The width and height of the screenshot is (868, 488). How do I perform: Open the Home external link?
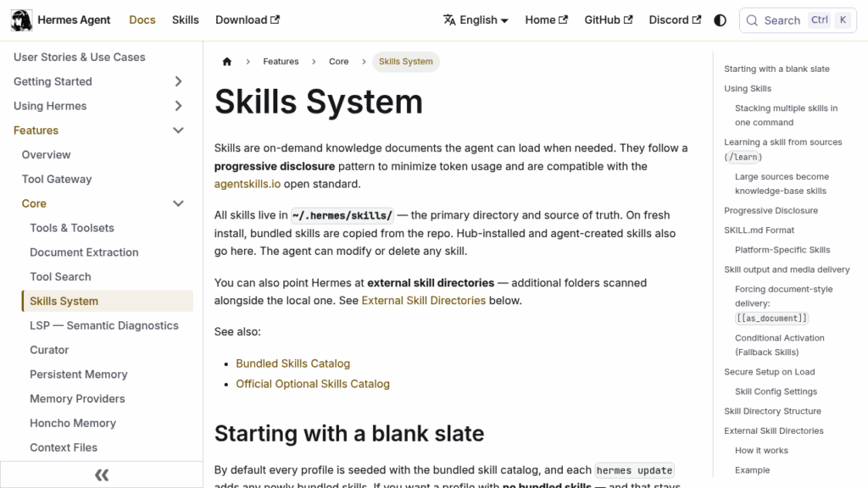click(547, 20)
